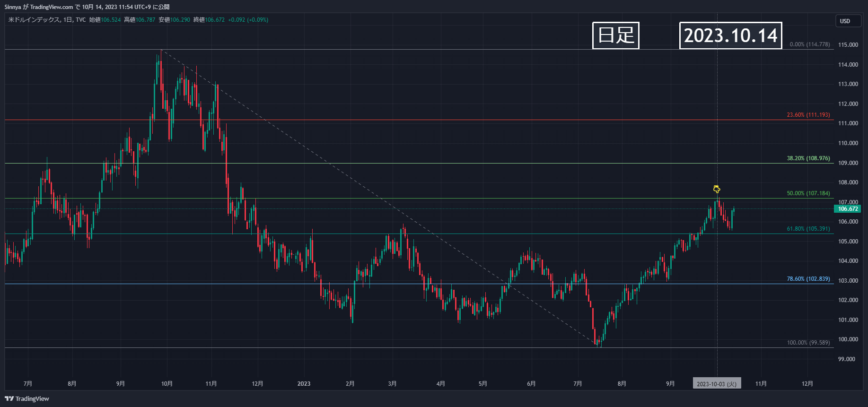Screen dimensions: 868x407
Task: Select the 2023.10.14 text annotation
Action: (x=731, y=35)
